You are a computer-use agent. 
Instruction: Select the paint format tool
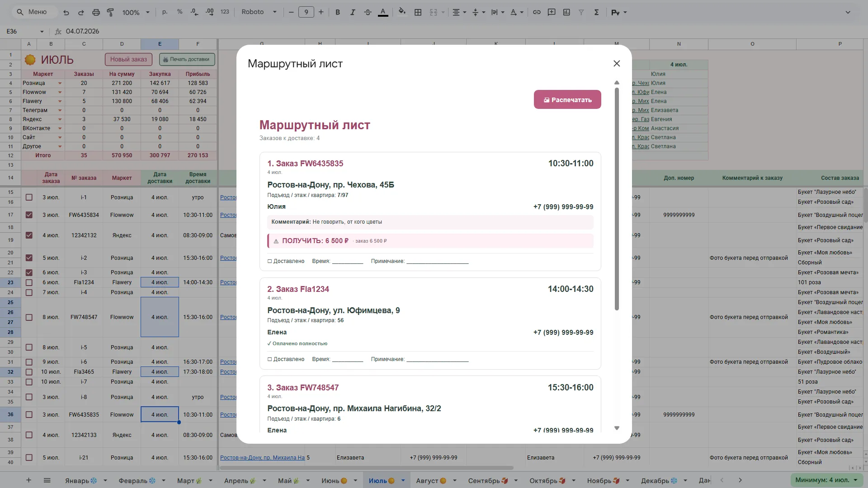coord(110,12)
